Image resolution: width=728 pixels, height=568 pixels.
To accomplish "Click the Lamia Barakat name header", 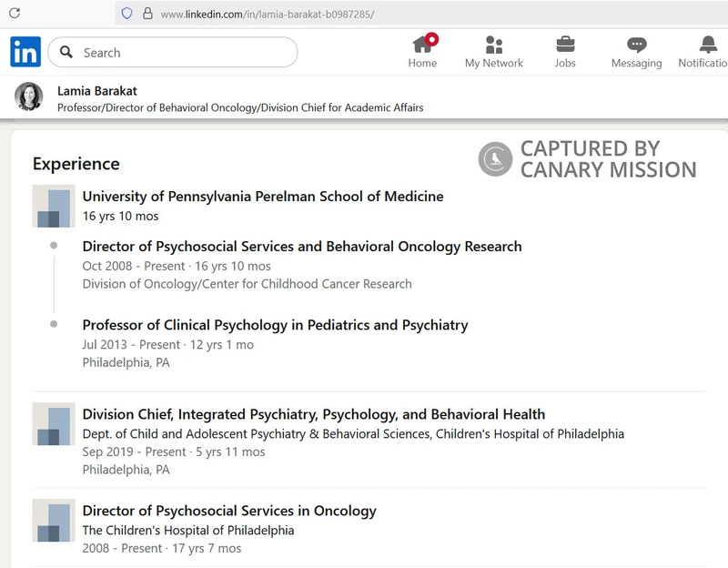I will (x=97, y=90).
